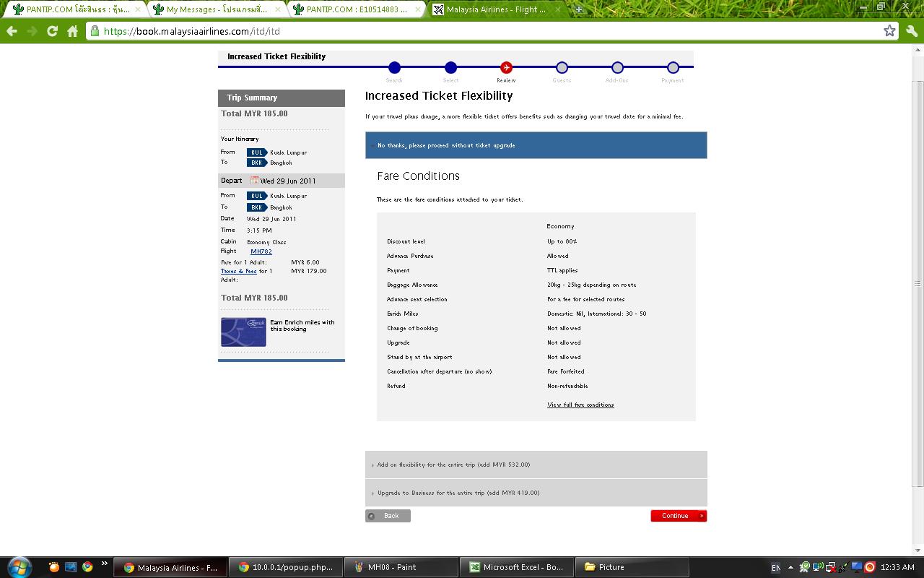This screenshot has width=924, height=578.
Task: Expand the quick launch overflow chevron
Action: pyautogui.click(x=105, y=564)
